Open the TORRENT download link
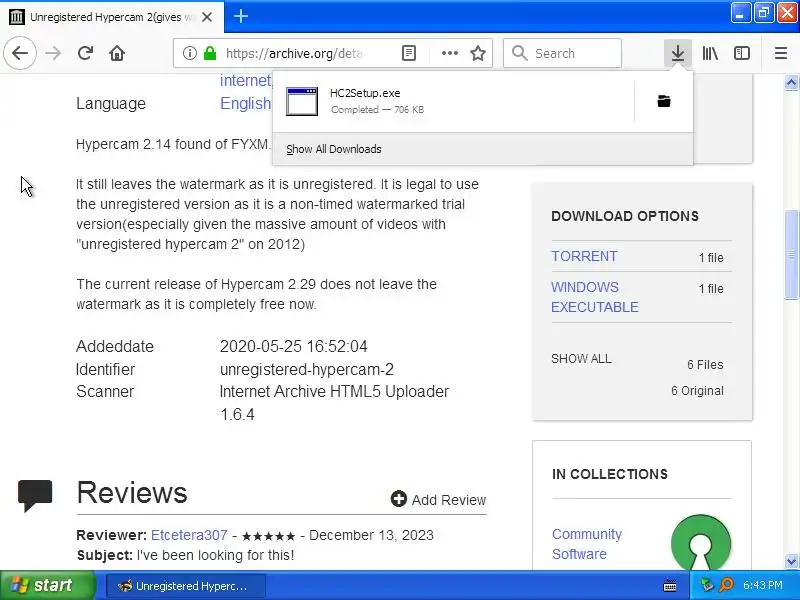The image size is (800, 600). point(584,256)
